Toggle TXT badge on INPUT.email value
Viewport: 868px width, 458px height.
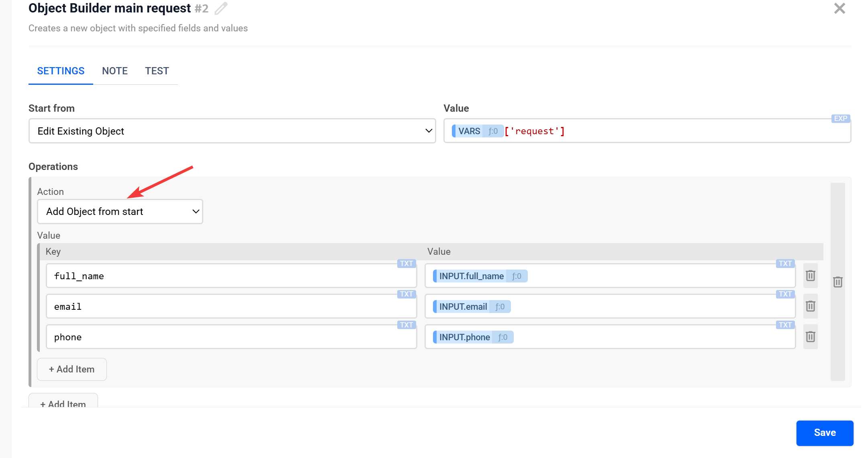point(785,294)
